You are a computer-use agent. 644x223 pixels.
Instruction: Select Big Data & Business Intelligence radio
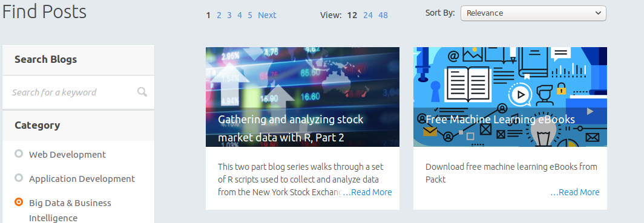click(x=19, y=202)
